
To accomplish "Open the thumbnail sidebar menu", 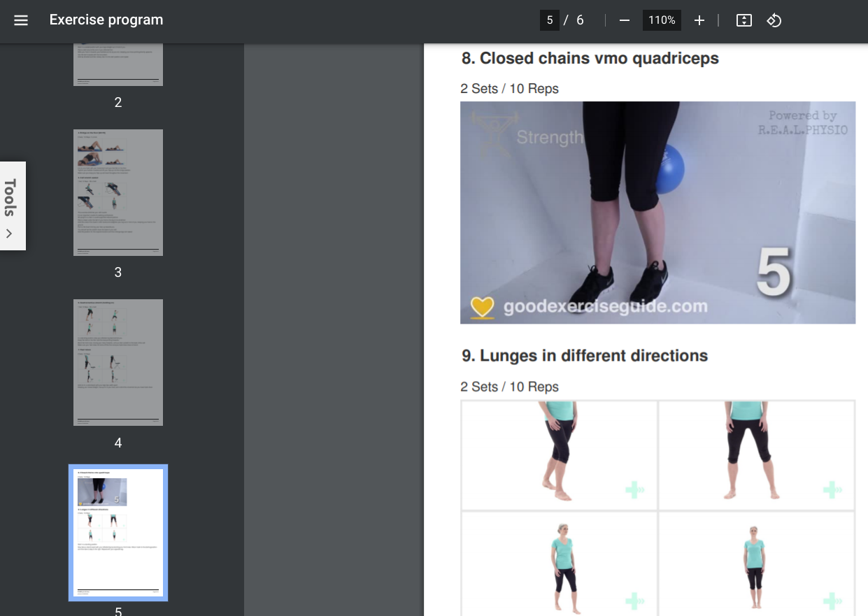I will click(20, 20).
